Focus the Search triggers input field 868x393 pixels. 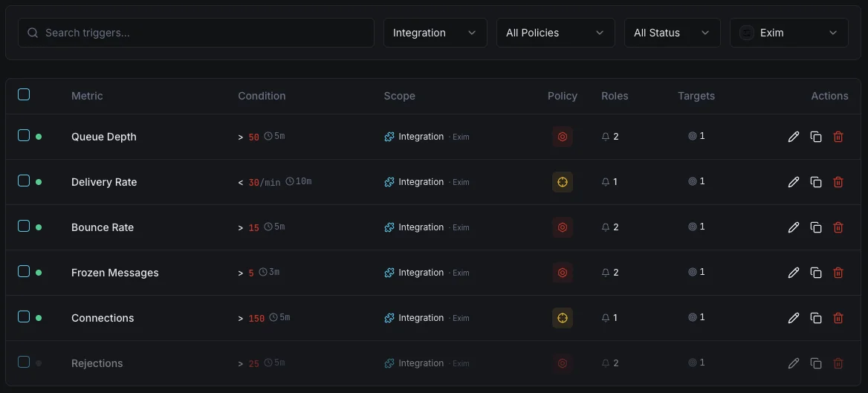[x=196, y=33]
